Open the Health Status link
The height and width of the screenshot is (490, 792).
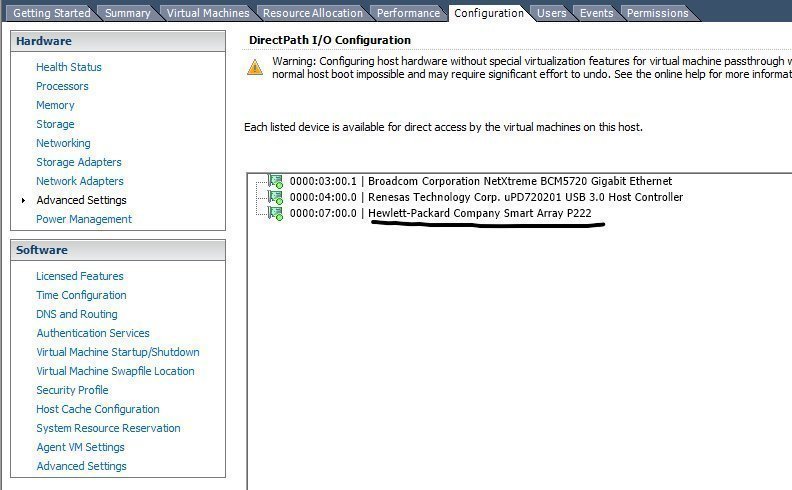[x=69, y=67]
